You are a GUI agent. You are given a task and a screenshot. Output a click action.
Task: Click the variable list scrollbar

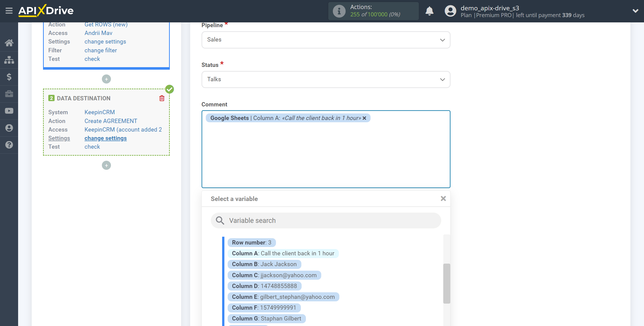tap(447, 283)
